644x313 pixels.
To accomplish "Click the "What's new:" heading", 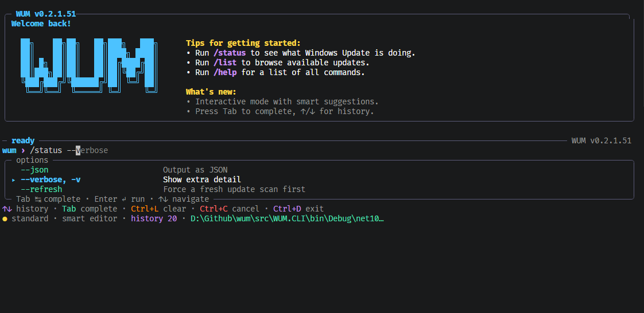I will [x=211, y=92].
